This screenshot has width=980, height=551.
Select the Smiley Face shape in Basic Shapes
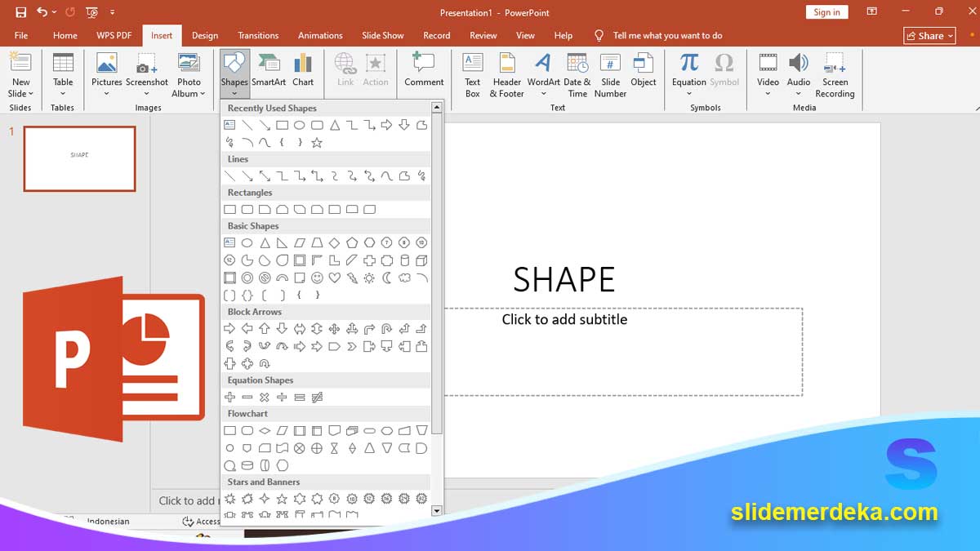point(317,278)
